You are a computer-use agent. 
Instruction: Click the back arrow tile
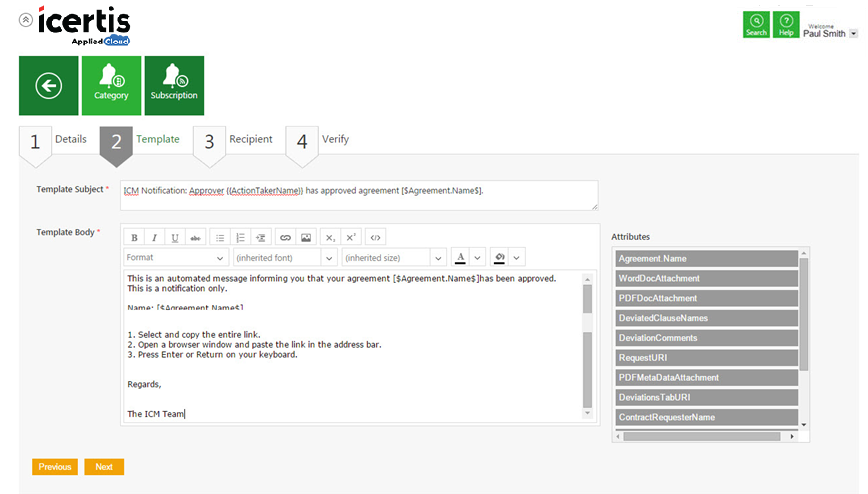(48, 86)
